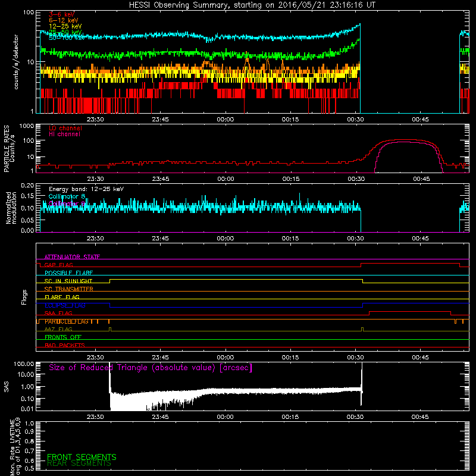
Task: Select the ATTENUATOR STATE flag label
Action: click(72, 257)
